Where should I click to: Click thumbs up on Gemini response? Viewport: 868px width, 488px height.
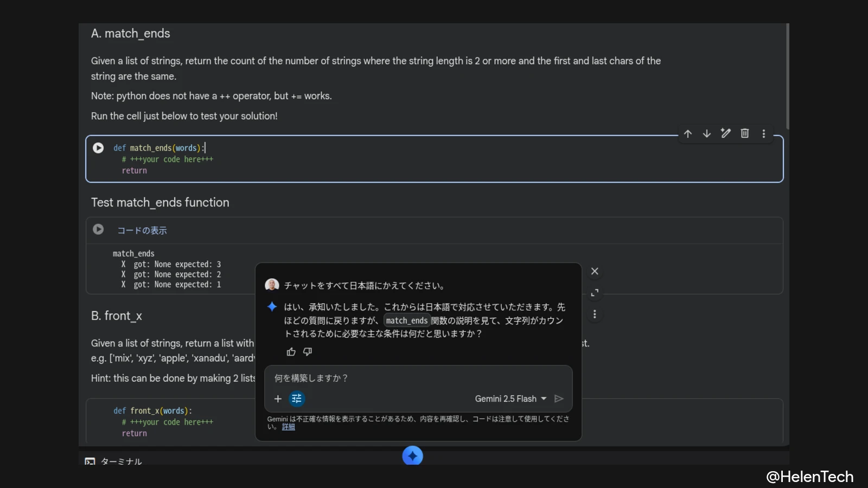click(291, 352)
